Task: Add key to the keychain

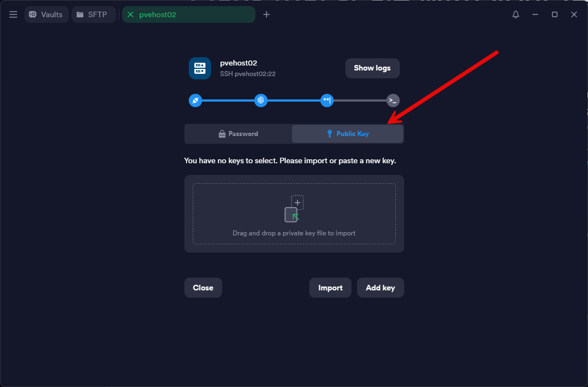Action: [x=380, y=288]
